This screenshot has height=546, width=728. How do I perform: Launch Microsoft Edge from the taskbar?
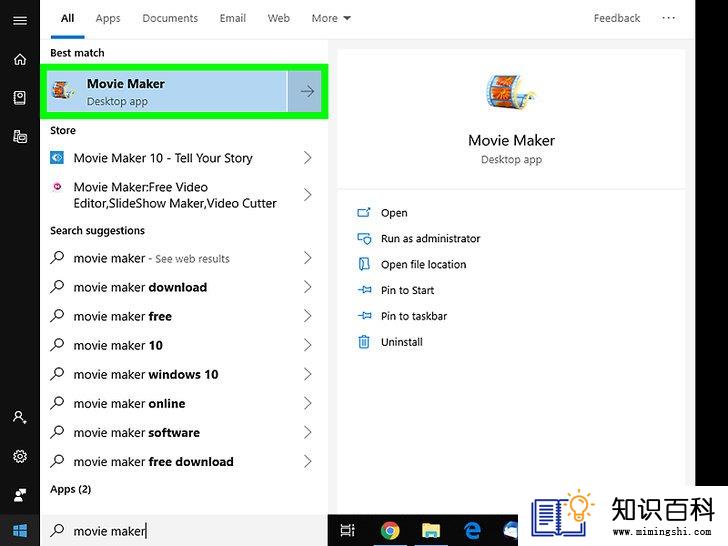473,530
